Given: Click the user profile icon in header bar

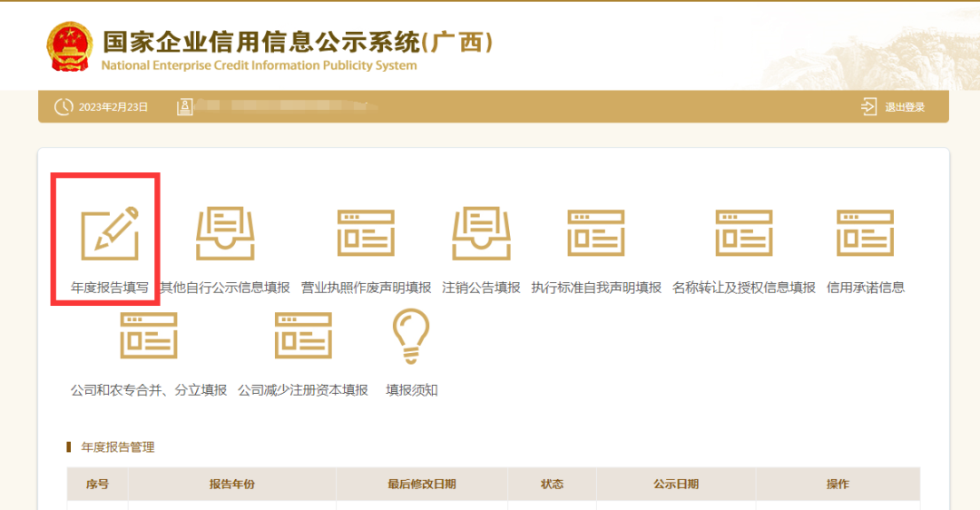Looking at the screenshot, I should coord(184,107).
